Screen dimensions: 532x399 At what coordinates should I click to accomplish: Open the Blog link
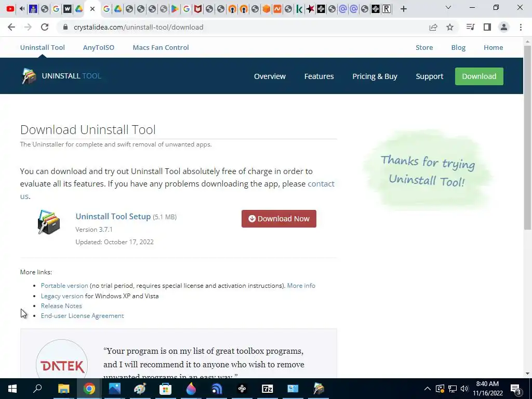click(458, 47)
